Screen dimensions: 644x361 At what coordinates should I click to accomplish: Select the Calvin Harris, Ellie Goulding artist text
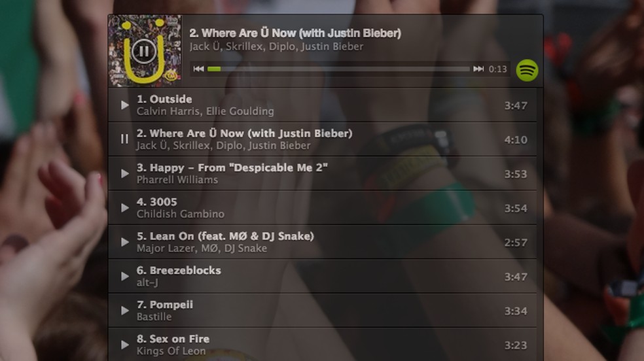pos(205,111)
